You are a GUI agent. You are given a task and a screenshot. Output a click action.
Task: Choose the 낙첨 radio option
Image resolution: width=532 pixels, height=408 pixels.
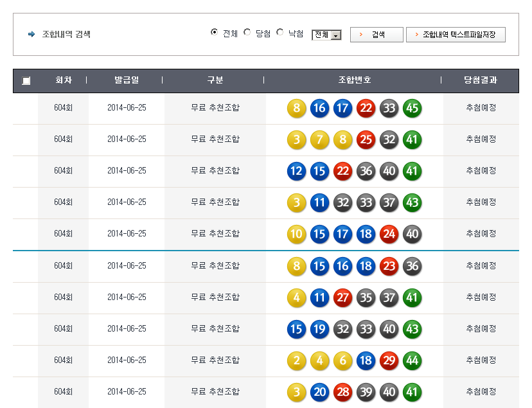coord(280,32)
